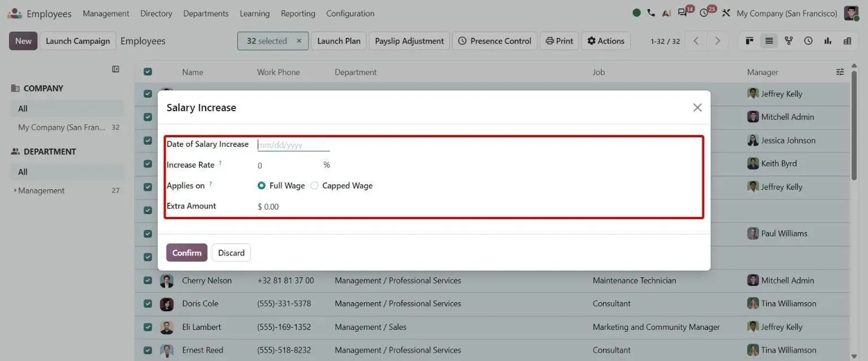Open the Configuration menu
This screenshot has width=868, height=361.
(x=350, y=13)
